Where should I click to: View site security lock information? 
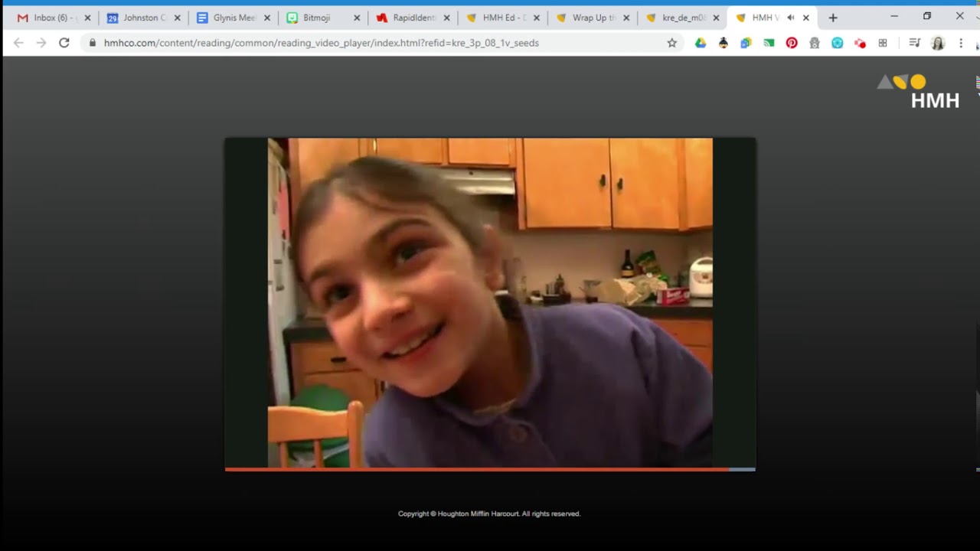pyautogui.click(x=93, y=43)
